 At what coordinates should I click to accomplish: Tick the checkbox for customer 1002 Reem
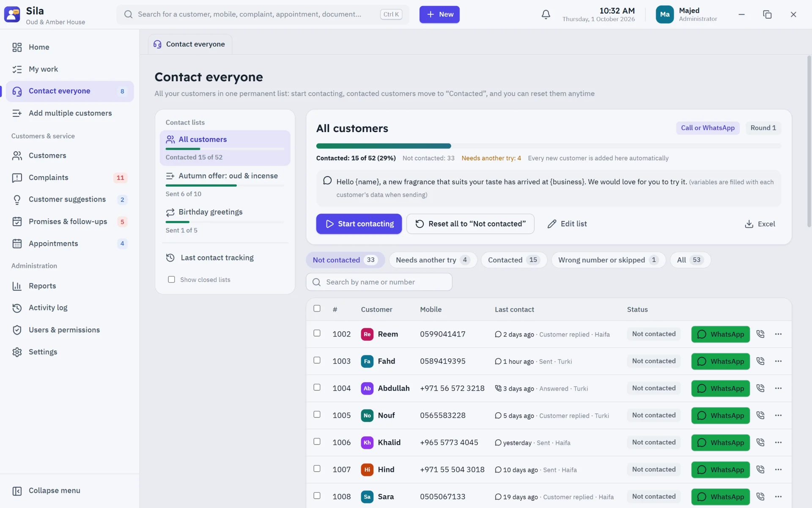coord(317,333)
